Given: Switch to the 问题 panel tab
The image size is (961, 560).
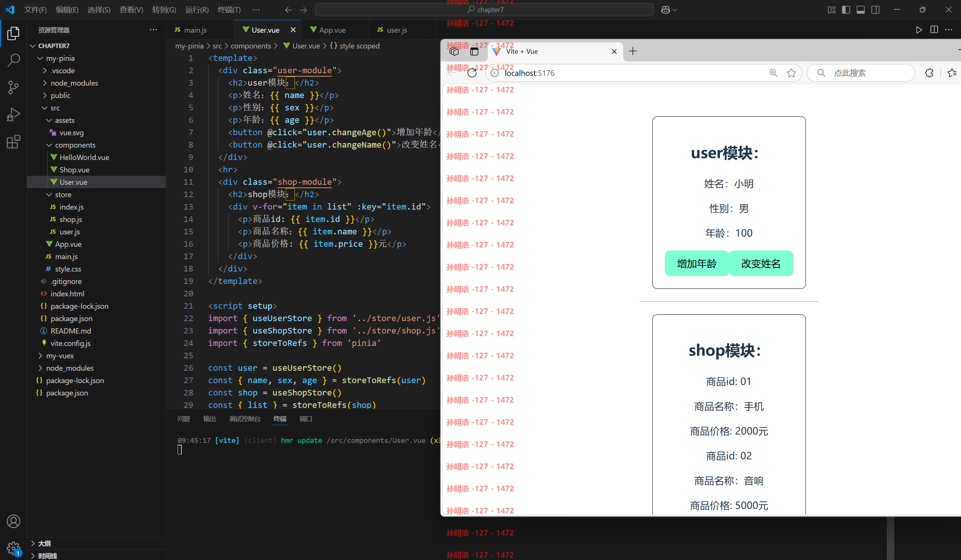Looking at the screenshot, I should tap(183, 419).
